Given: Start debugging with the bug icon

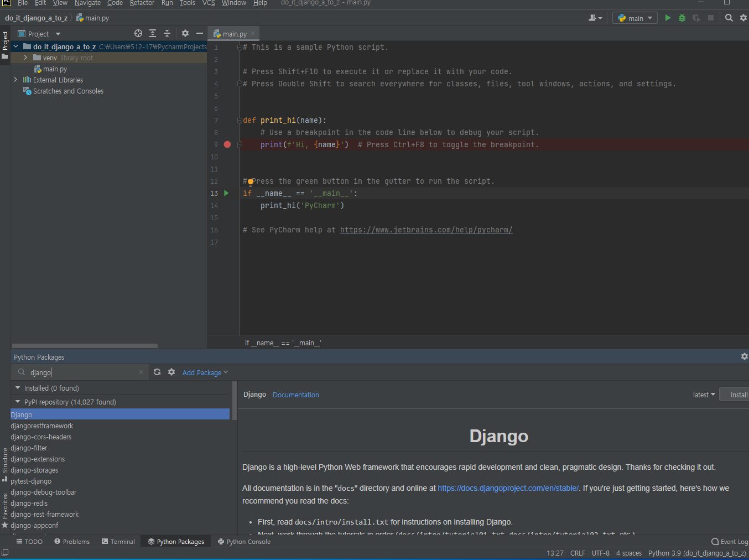Looking at the screenshot, I should coord(682,18).
